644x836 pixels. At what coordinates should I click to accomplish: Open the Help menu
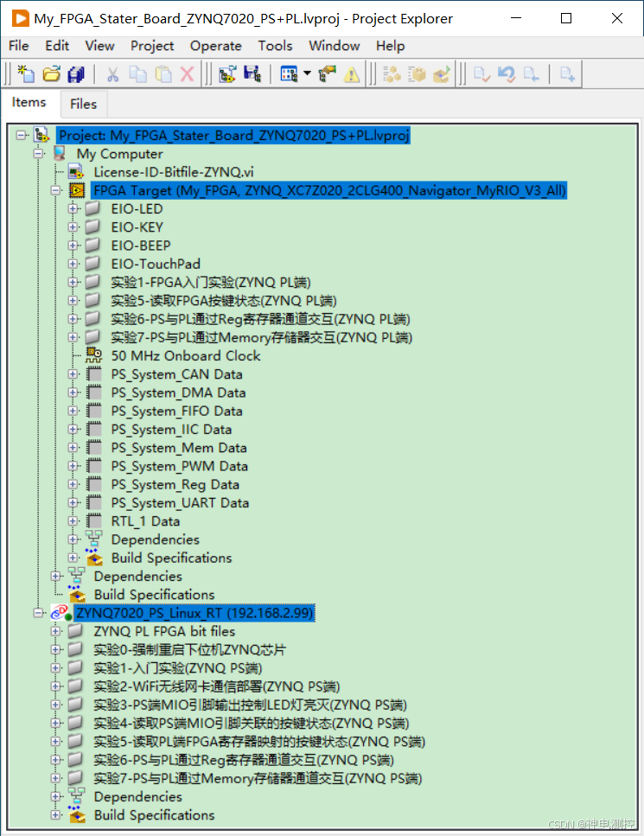(x=390, y=46)
